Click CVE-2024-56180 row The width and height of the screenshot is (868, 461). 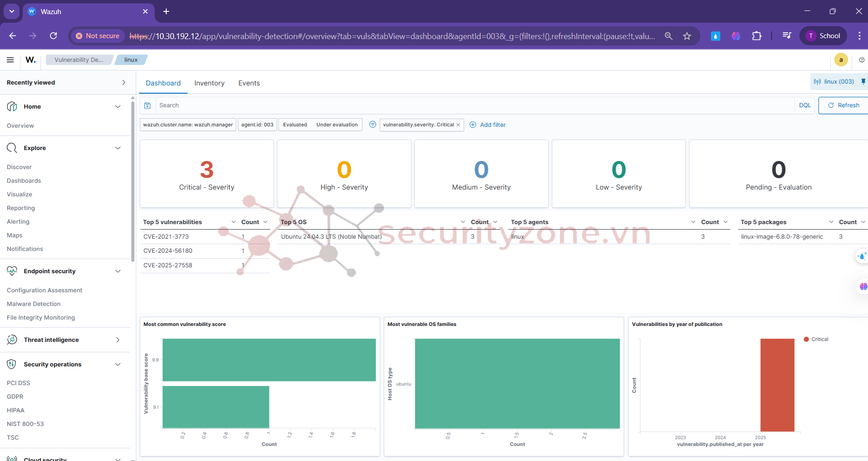[x=205, y=251]
